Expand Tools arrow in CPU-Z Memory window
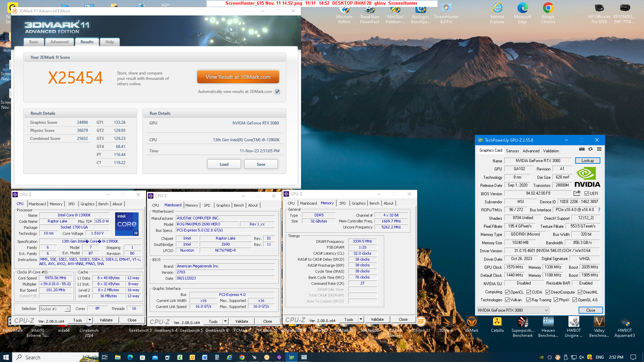The height and width of the screenshot is (362, 644). click(361, 319)
